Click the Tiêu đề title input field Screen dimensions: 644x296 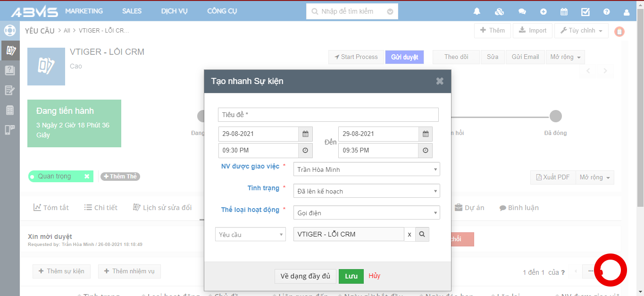(x=328, y=115)
